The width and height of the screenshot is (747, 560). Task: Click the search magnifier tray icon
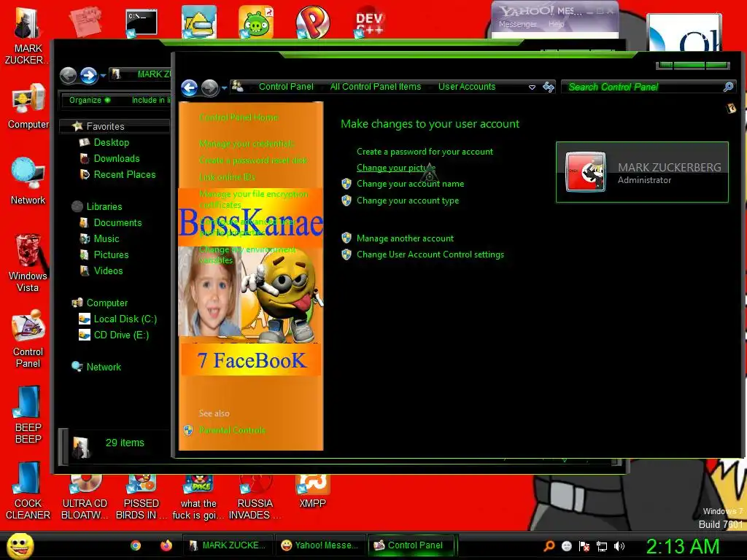[x=549, y=545]
